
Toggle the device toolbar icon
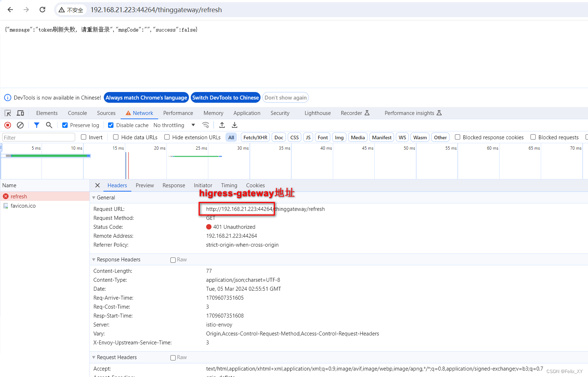pos(20,113)
